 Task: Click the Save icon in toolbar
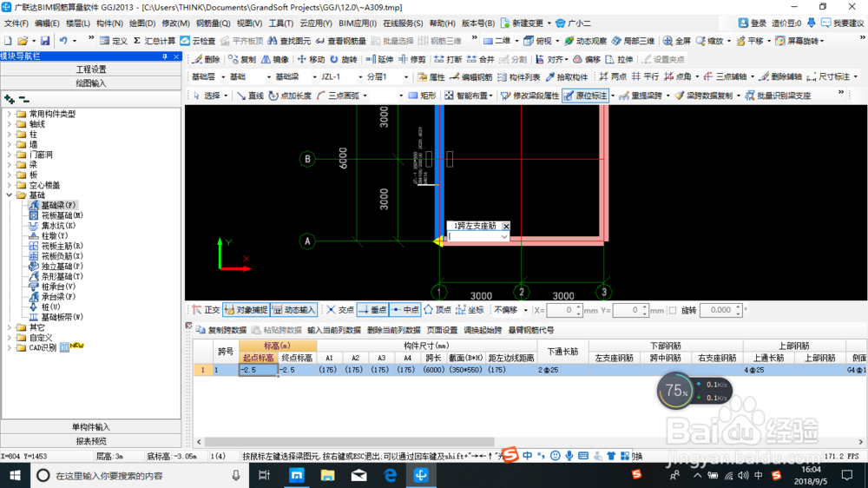45,41
